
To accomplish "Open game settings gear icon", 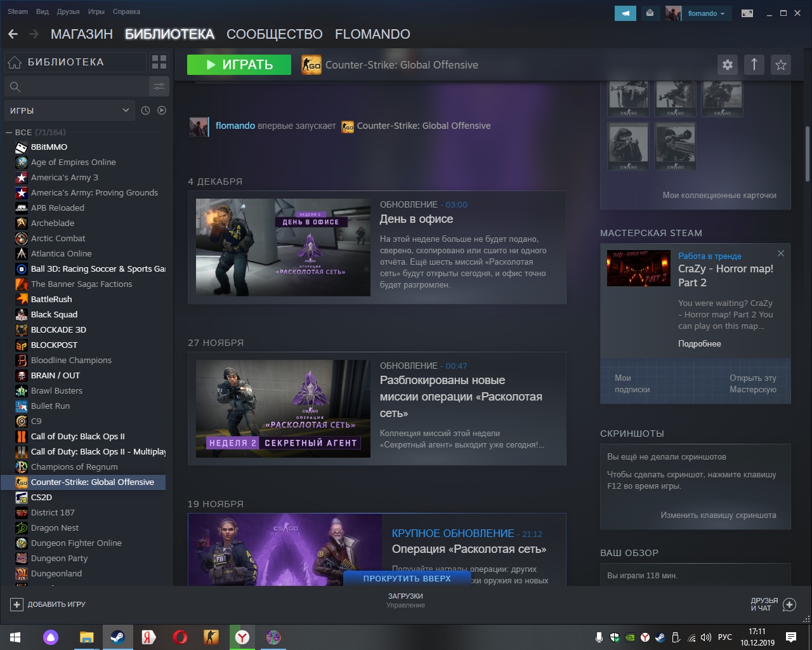I will [728, 65].
